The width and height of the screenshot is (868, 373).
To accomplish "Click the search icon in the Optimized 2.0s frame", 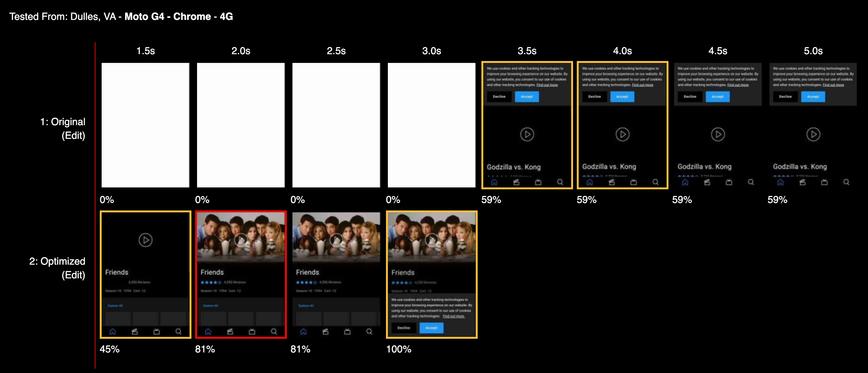I will (x=274, y=332).
